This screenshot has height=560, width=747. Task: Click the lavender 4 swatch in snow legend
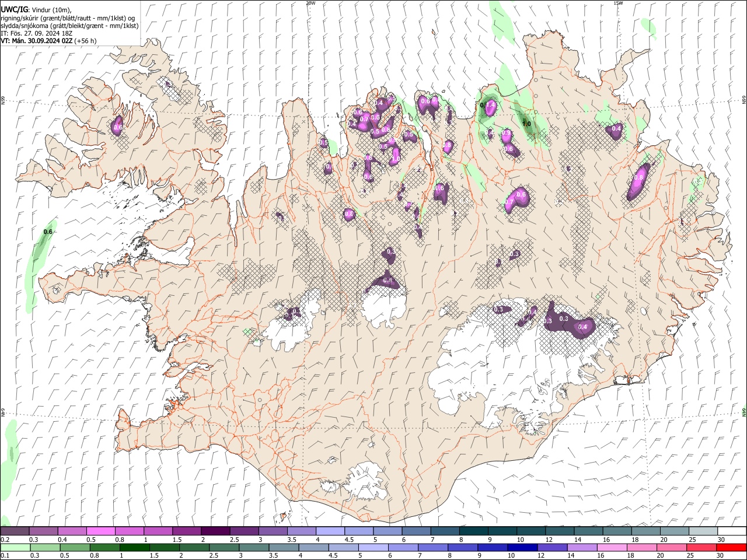coord(330,531)
